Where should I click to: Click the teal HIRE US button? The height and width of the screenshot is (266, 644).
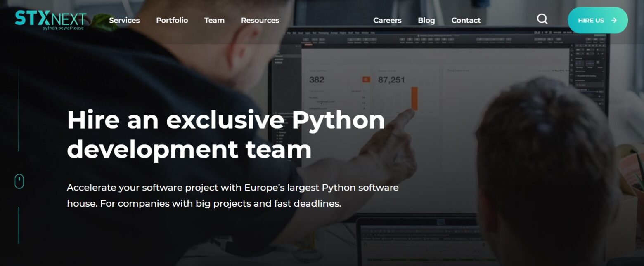tap(597, 20)
